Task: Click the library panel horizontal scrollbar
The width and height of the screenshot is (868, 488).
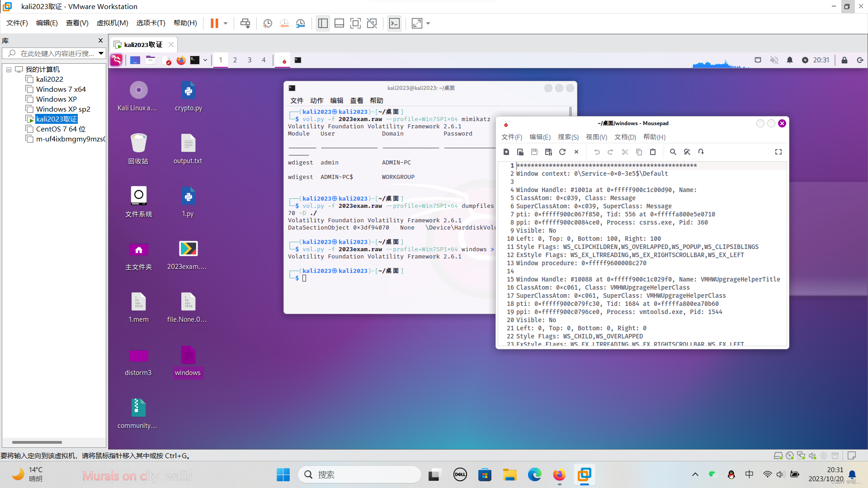Action: pos(37,442)
